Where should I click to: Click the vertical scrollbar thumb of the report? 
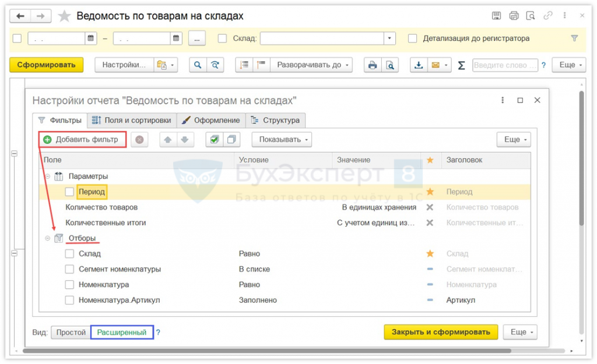[x=581, y=158]
